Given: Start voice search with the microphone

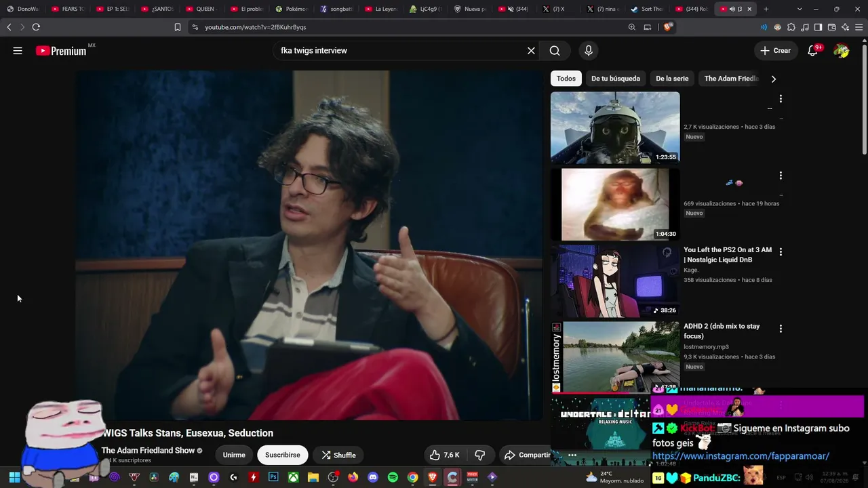Looking at the screenshot, I should click(589, 51).
